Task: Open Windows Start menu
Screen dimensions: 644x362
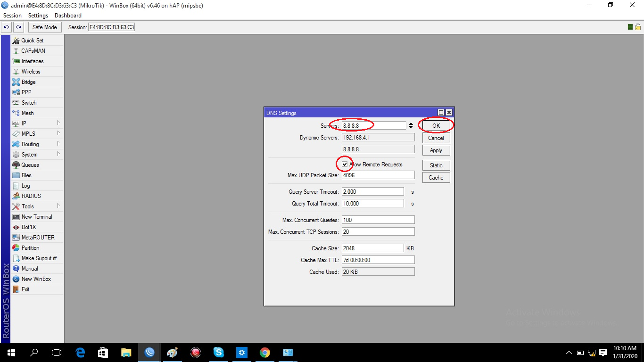Action: point(11,353)
